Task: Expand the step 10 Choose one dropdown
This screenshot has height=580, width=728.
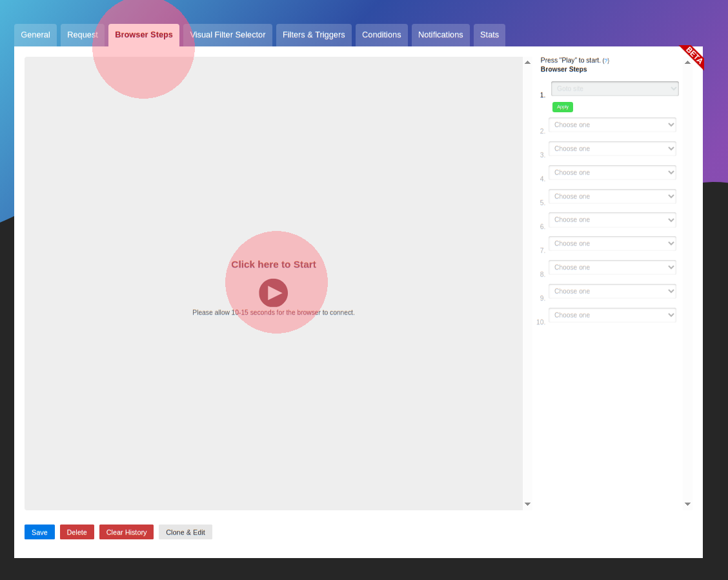Action: pos(612,315)
